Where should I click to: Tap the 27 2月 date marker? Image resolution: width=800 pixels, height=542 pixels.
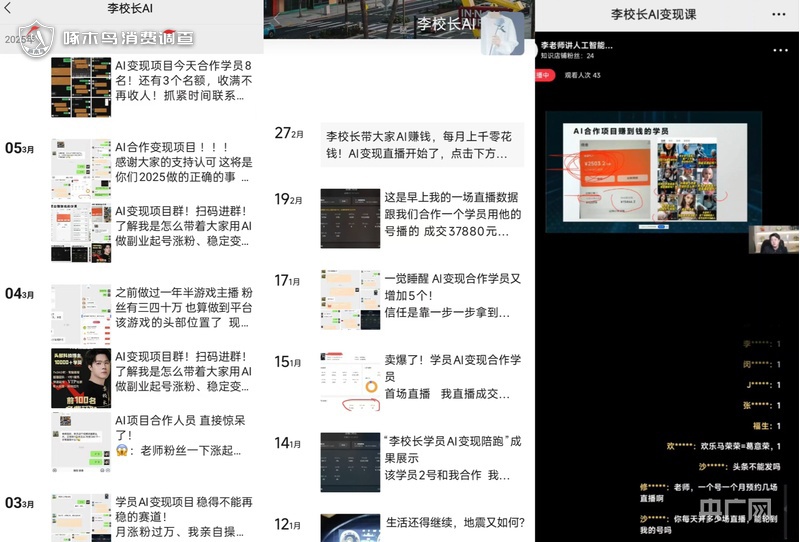tap(289, 133)
